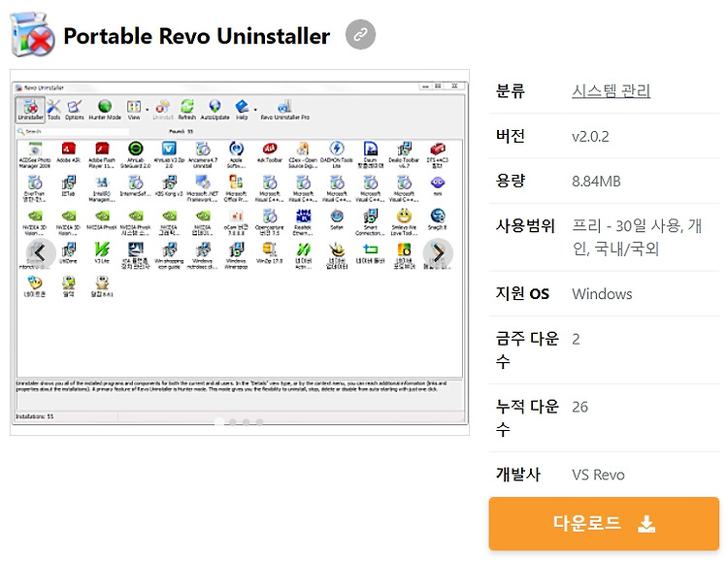Screen dimensions: 728x564
Task: Copy the page link next to the title
Action: [x=360, y=34]
